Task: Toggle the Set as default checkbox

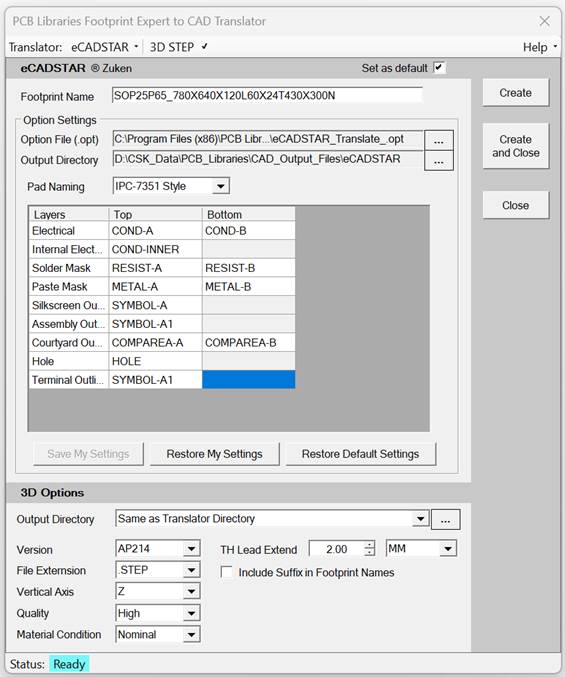Action: click(439, 68)
